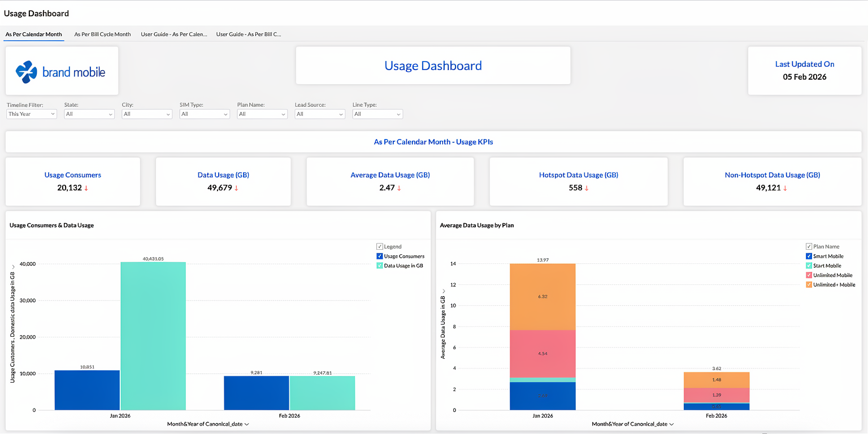868x434 pixels.
Task: Click the Data Usage (GB) KPI title
Action: 223,175
